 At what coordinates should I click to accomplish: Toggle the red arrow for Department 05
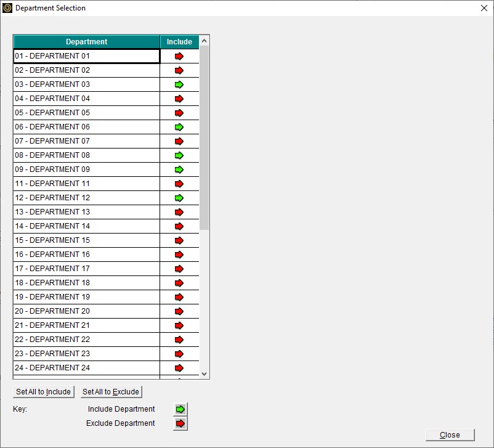pyautogui.click(x=179, y=113)
